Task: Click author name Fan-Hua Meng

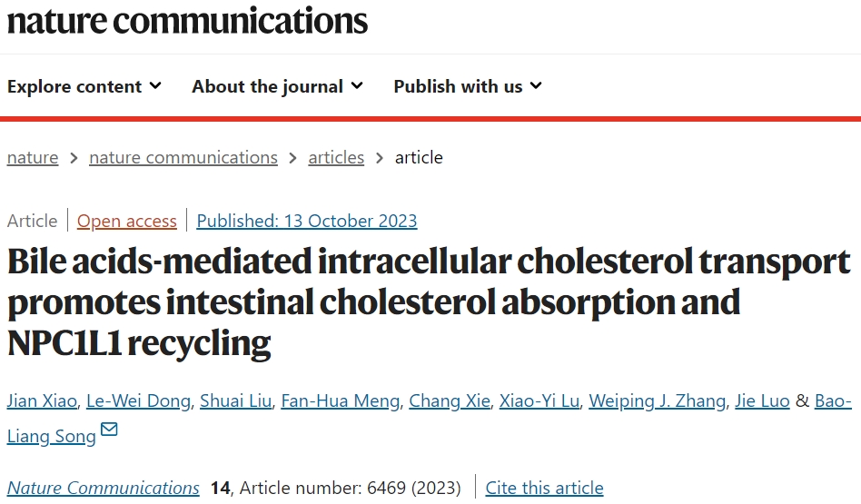Action: [341, 400]
